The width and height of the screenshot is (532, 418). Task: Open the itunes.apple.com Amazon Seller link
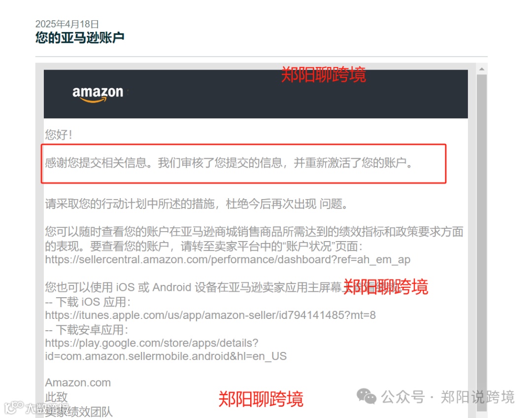pyautogui.click(x=210, y=315)
